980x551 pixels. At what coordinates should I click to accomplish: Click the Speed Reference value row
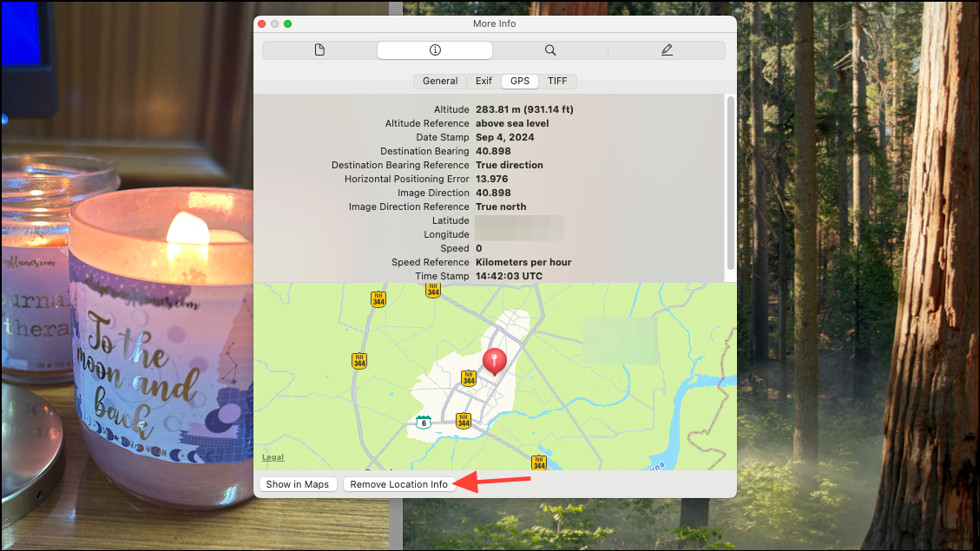pyautogui.click(x=523, y=262)
